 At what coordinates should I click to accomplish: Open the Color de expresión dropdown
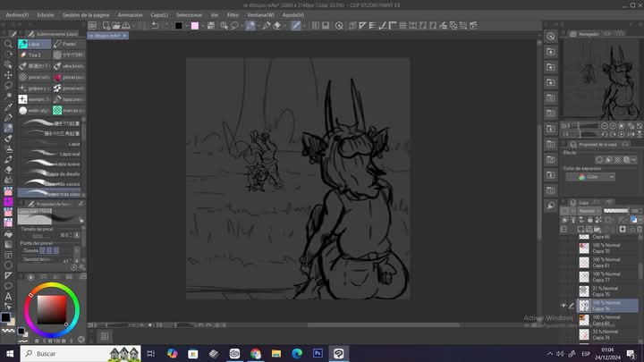click(590, 176)
